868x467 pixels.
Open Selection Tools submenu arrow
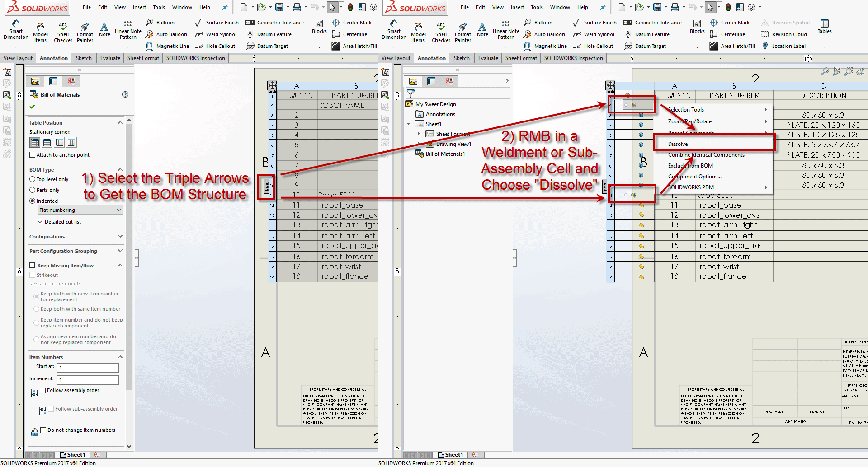pyautogui.click(x=766, y=110)
